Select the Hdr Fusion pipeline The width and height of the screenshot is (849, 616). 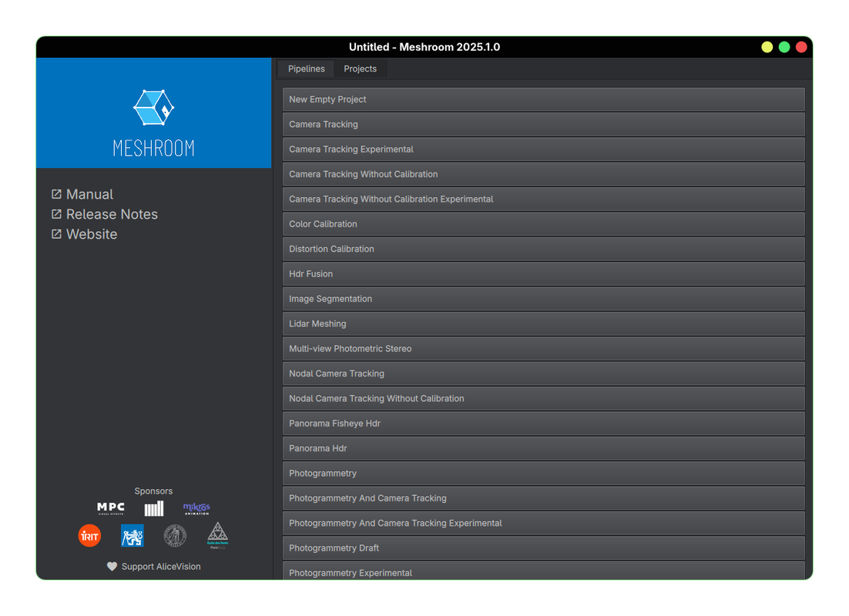click(x=544, y=274)
